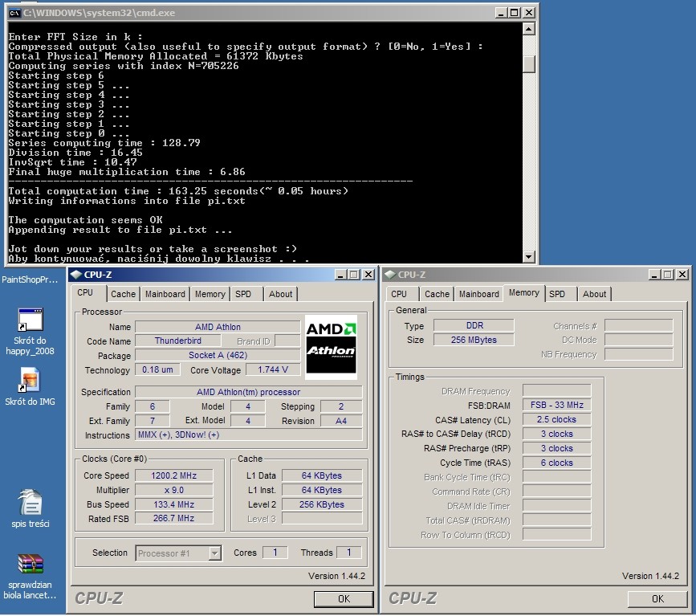This screenshot has height=616, width=696.
Task: Select the PaintShopPr... desktop item
Action: [30, 279]
